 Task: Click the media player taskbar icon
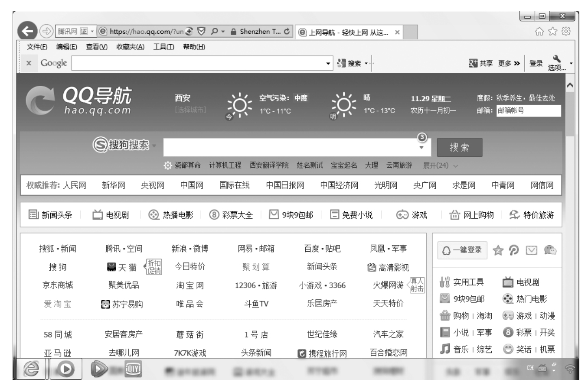[x=65, y=369]
